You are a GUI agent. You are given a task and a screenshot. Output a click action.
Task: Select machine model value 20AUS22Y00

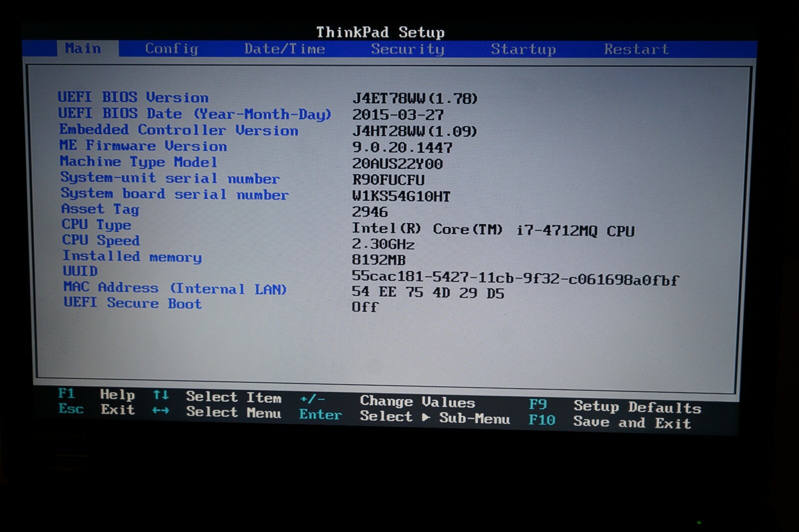[398, 164]
